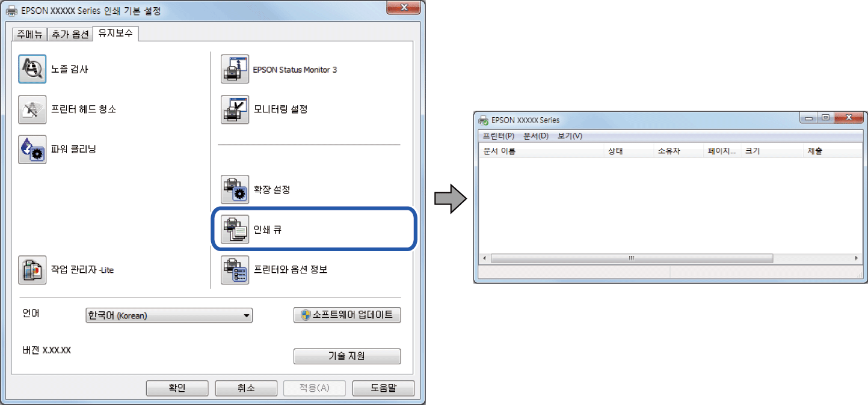Expand the 한국어 (Korean) language dropdown

click(170, 315)
